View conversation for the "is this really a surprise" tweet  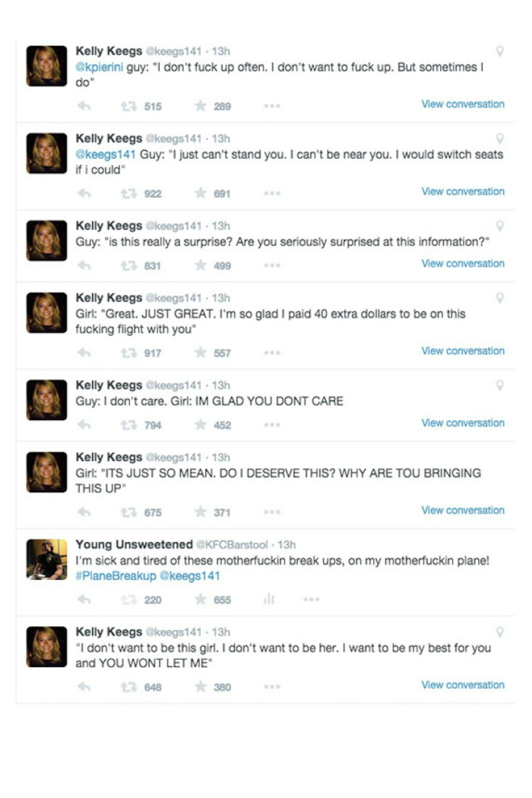tap(463, 263)
